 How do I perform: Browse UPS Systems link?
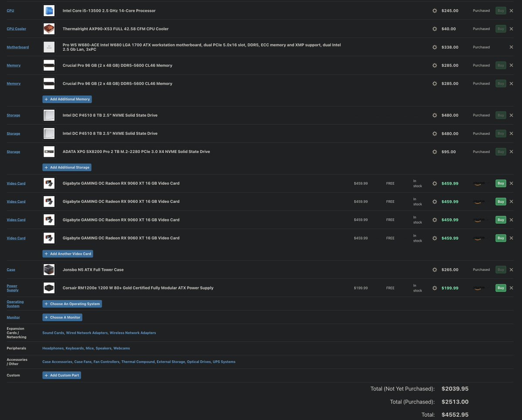[224, 362]
